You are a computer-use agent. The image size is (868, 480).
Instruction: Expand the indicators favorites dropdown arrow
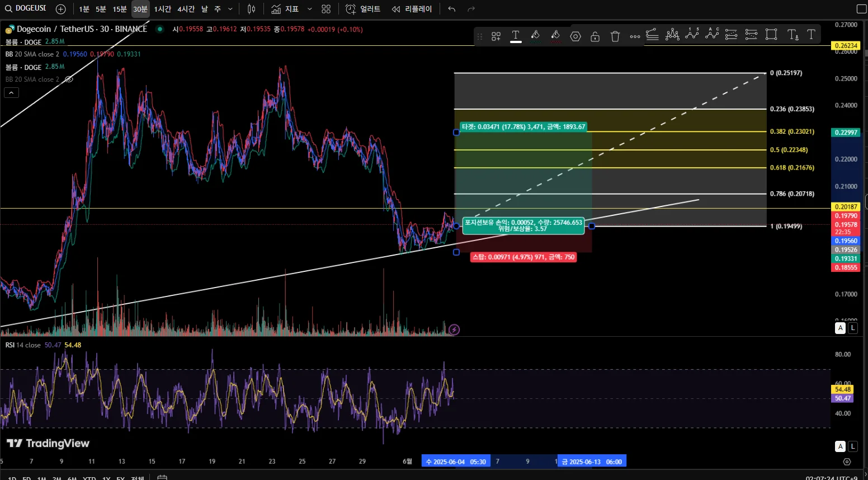(x=310, y=9)
